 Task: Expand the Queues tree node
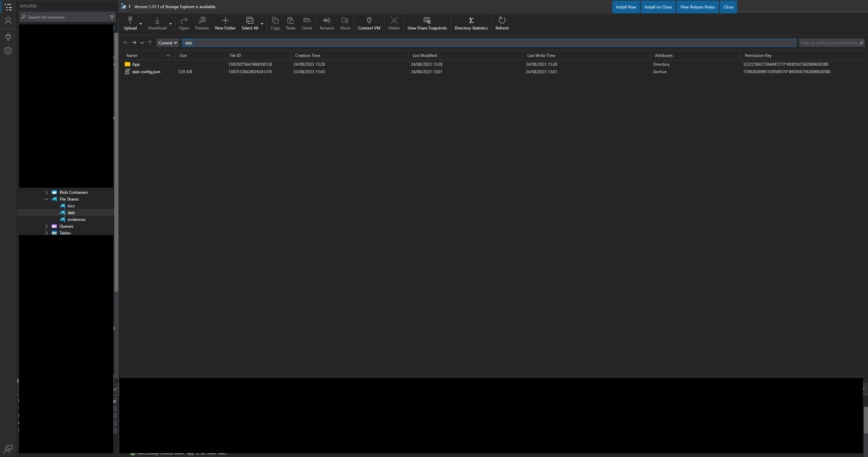coord(46,226)
